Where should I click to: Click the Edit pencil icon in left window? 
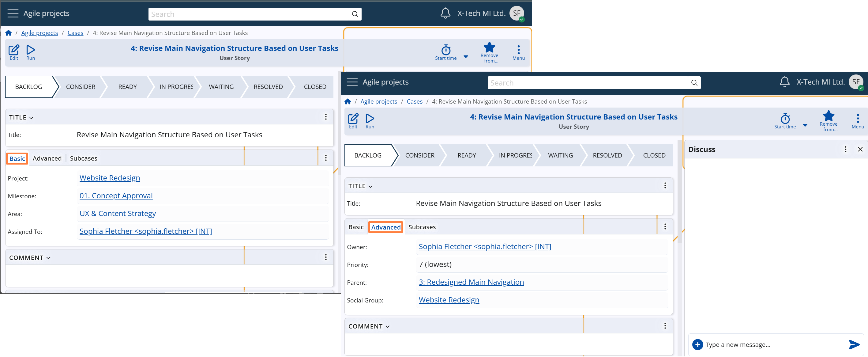tap(13, 50)
